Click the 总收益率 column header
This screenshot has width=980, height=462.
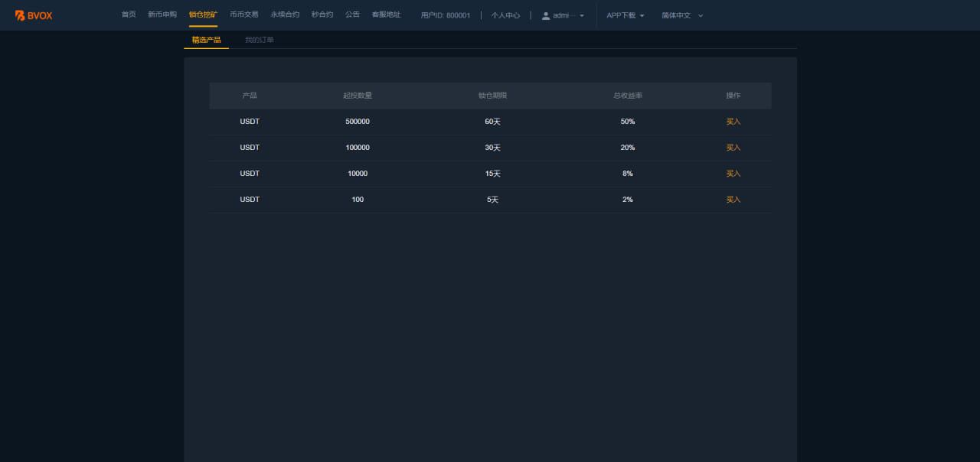pos(628,96)
